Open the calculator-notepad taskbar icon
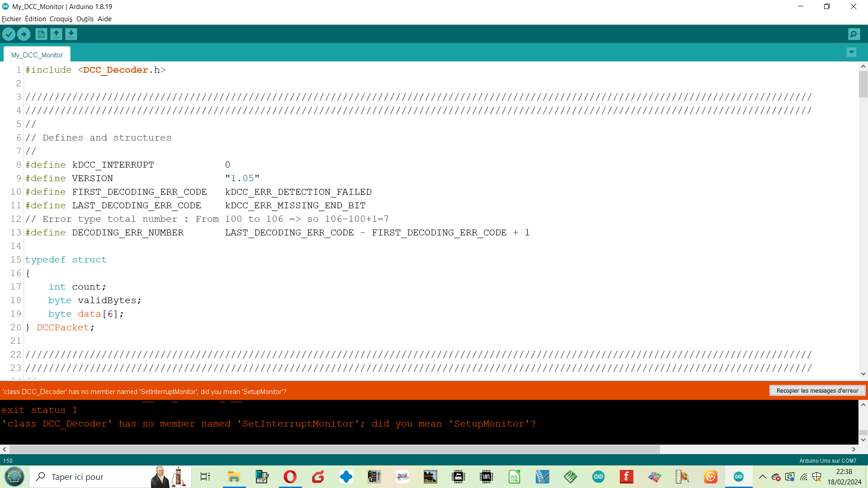The width and height of the screenshot is (868, 488). [x=262, y=477]
